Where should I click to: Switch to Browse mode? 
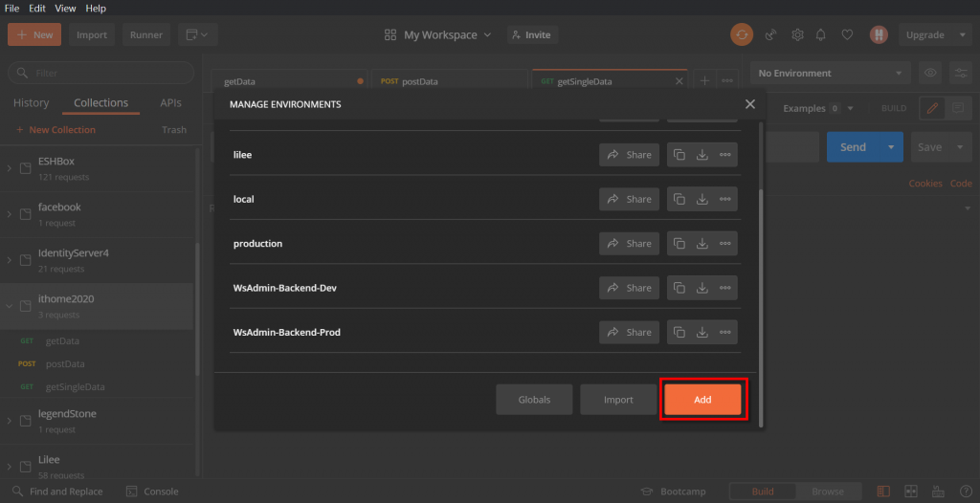point(828,492)
